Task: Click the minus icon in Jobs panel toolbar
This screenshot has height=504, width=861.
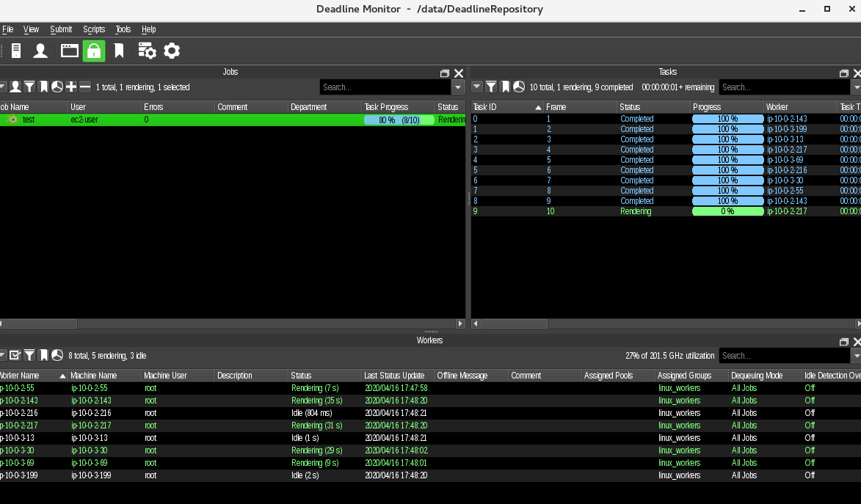Action: [x=85, y=87]
